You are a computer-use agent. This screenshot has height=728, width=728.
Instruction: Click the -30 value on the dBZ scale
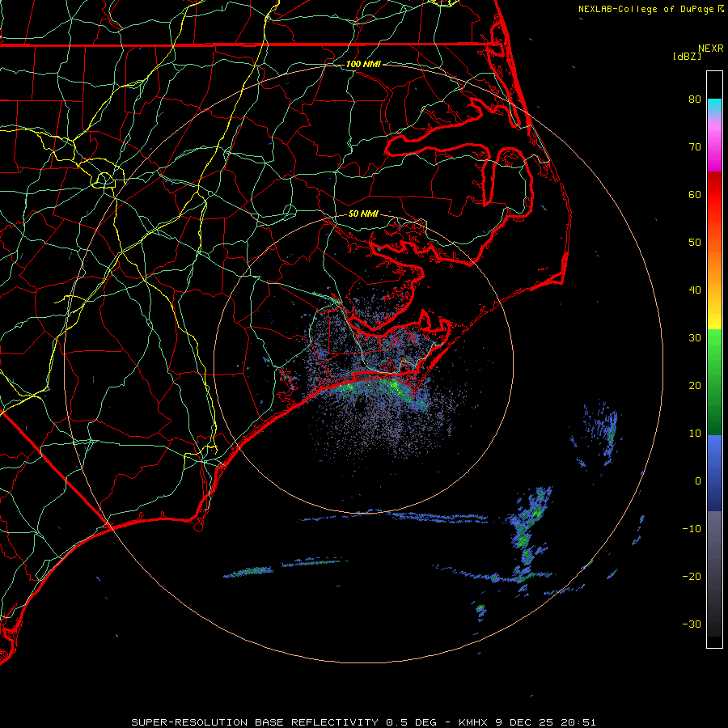tap(692, 624)
